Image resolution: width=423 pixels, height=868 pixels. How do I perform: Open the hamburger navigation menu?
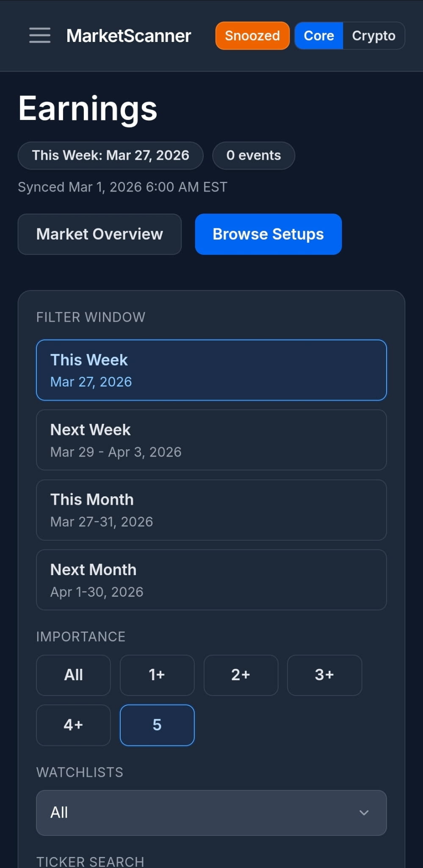pyautogui.click(x=39, y=36)
